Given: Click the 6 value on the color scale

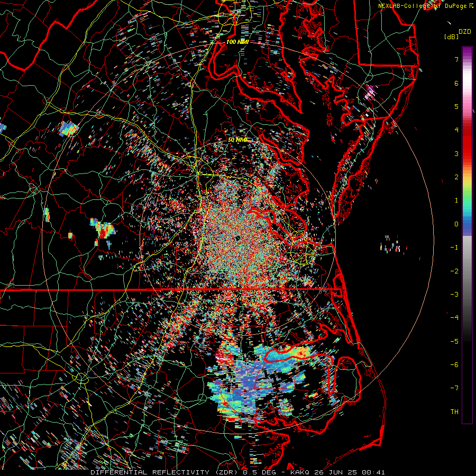Looking at the screenshot, I should [x=456, y=83].
